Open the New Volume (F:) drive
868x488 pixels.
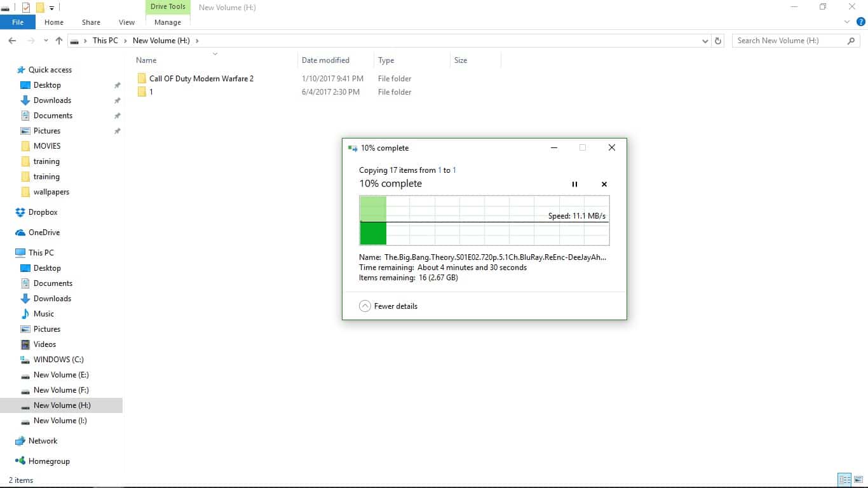61,390
